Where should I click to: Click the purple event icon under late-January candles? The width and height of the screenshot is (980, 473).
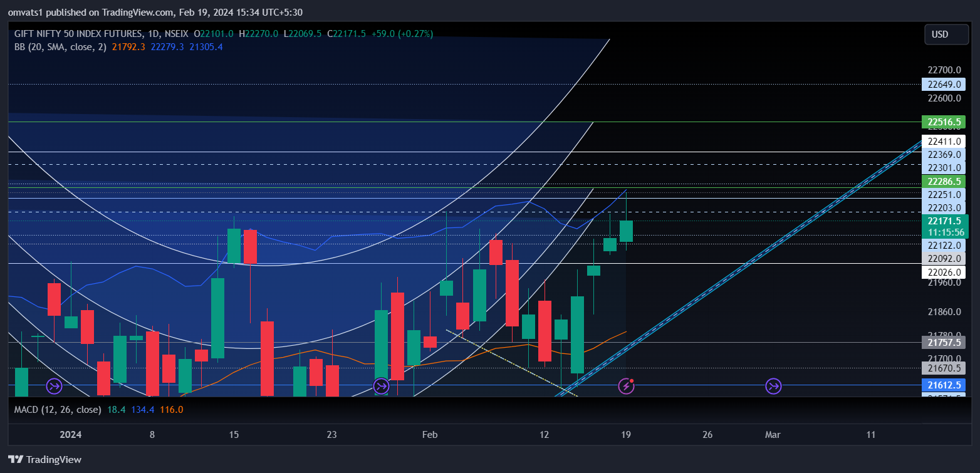[380, 386]
